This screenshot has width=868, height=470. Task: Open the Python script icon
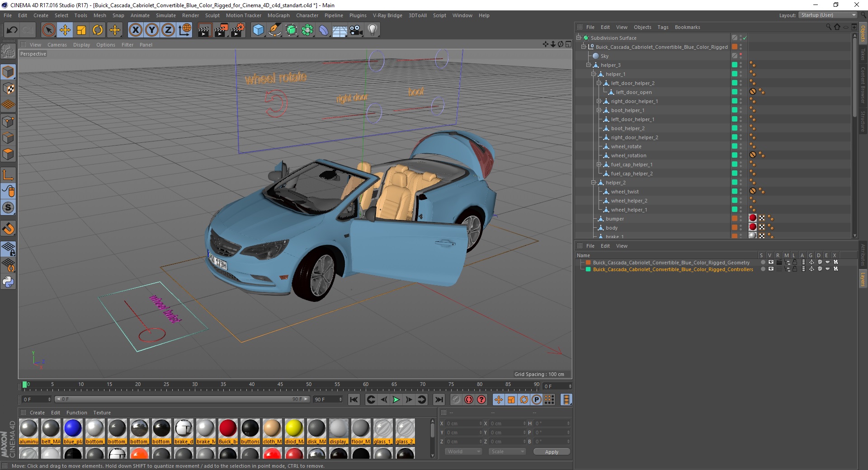click(8, 282)
